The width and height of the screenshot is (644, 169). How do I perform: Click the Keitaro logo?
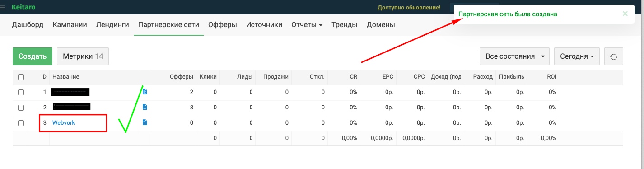[23, 7]
